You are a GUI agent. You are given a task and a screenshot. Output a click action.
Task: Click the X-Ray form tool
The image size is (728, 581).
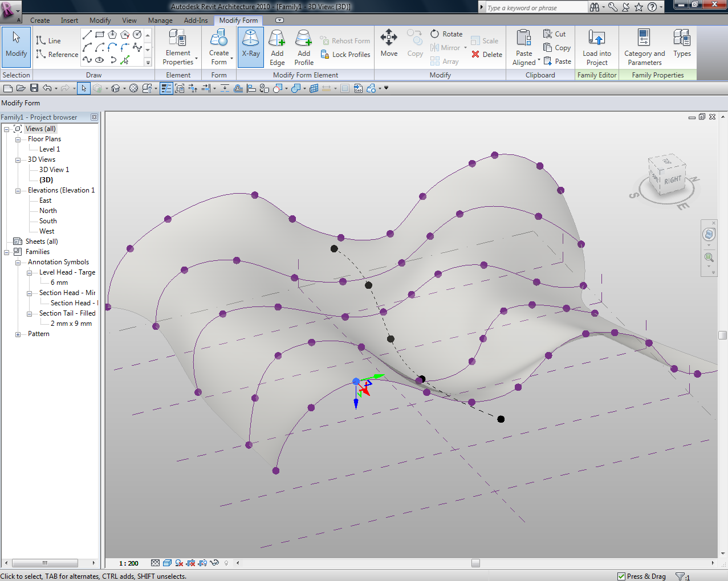250,46
